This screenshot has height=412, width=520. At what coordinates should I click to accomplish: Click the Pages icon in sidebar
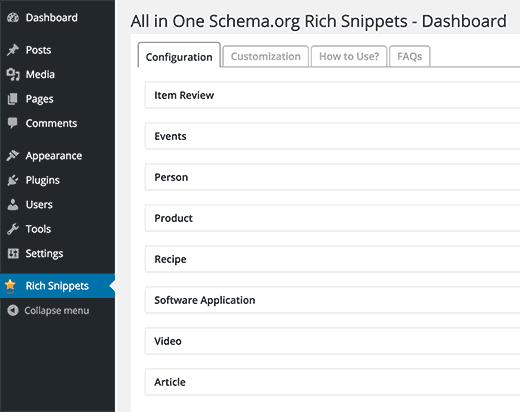click(x=13, y=99)
